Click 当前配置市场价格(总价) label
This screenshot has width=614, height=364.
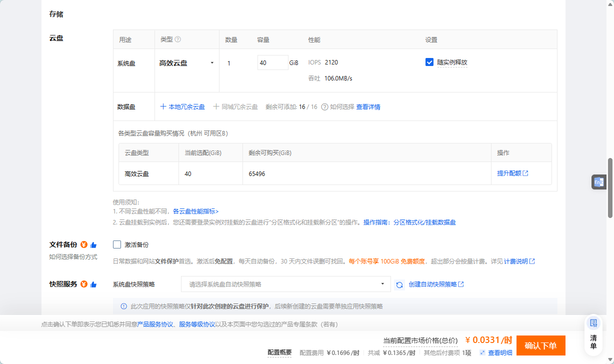coord(420,340)
